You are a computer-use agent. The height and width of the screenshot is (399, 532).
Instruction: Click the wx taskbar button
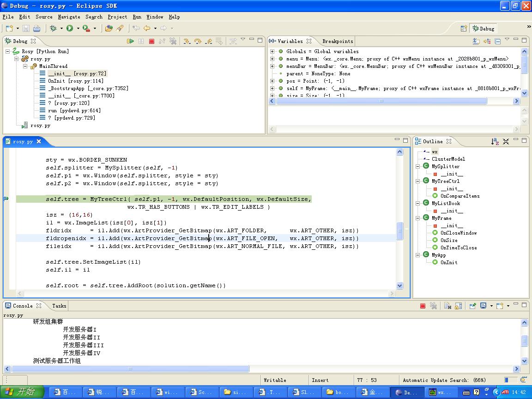pos(441,392)
